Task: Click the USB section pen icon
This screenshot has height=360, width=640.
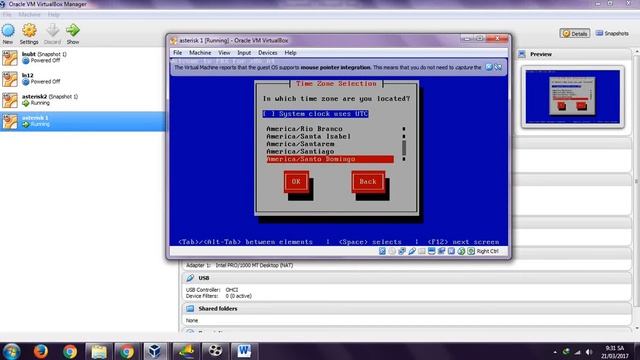Action: click(190, 278)
